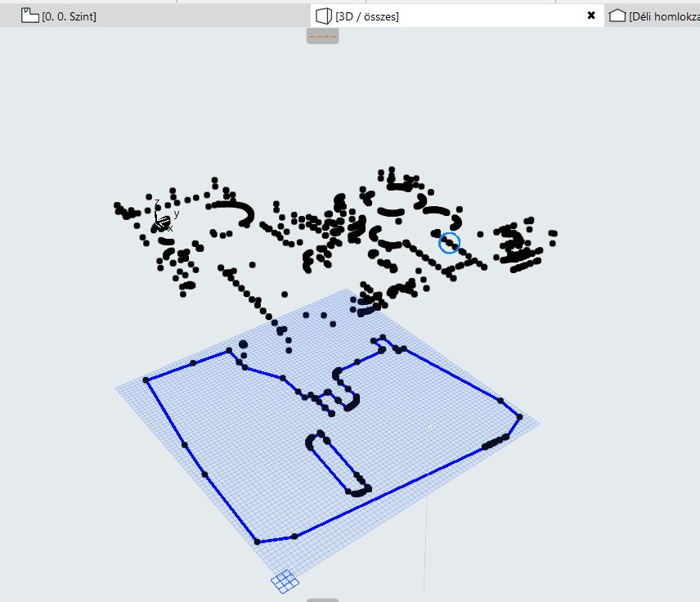This screenshot has height=602, width=700.
Task: Expand the bottom collapsed panel handle
Action: [322, 600]
